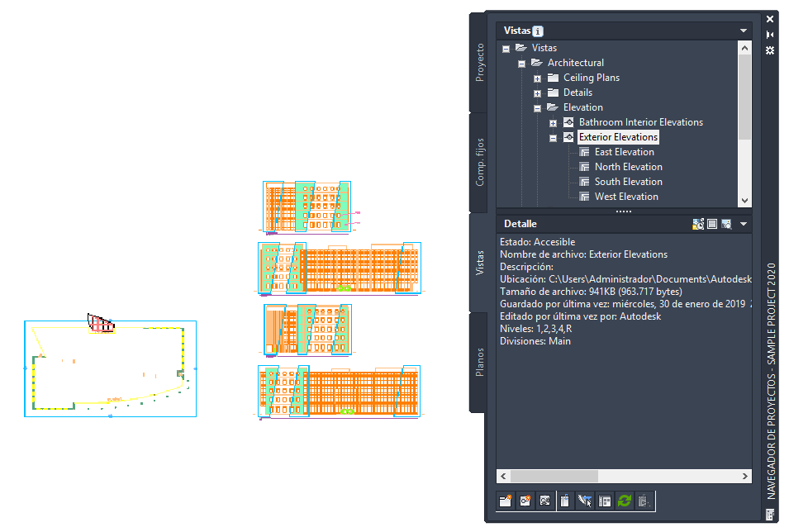Select West Elevation in the tree
This screenshot has height=532, width=789.
(626, 197)
